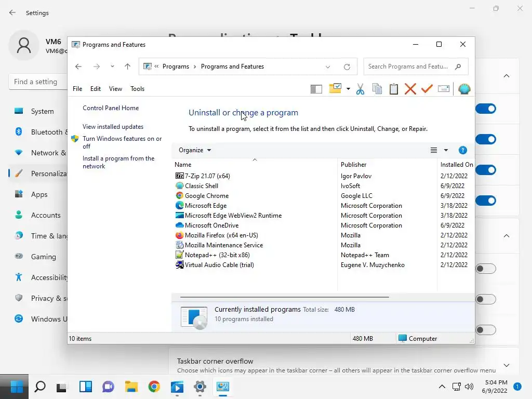Enable first off switch in Settings corner icons
The image size is (532, 399).
click(x=486, y=269)
